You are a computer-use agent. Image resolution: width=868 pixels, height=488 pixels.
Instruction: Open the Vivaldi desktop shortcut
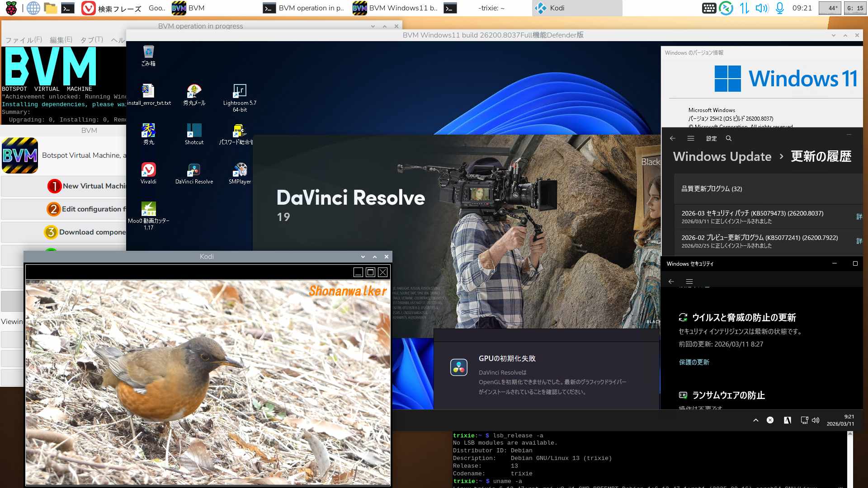click(148, 170)
